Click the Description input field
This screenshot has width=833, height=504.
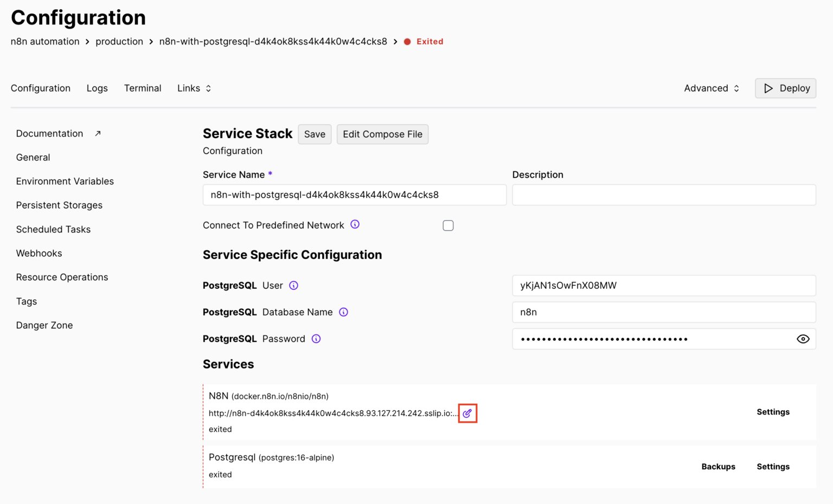click(664, 195)
